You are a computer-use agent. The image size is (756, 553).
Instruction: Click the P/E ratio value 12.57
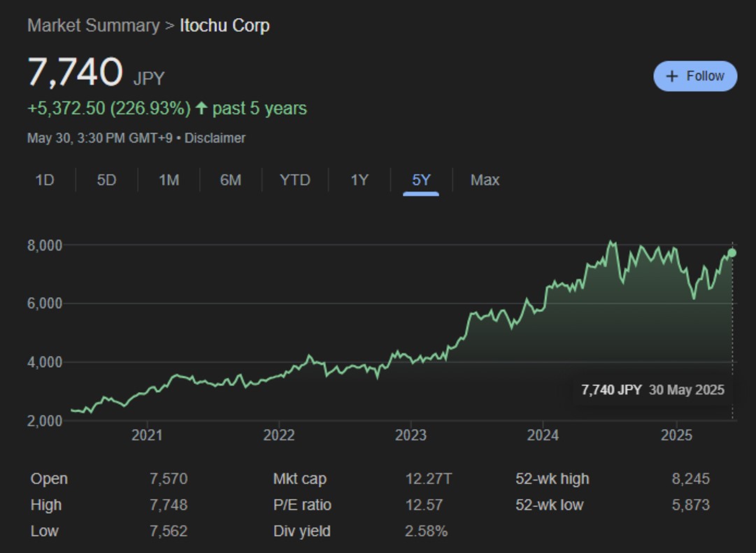click(424, 505)
